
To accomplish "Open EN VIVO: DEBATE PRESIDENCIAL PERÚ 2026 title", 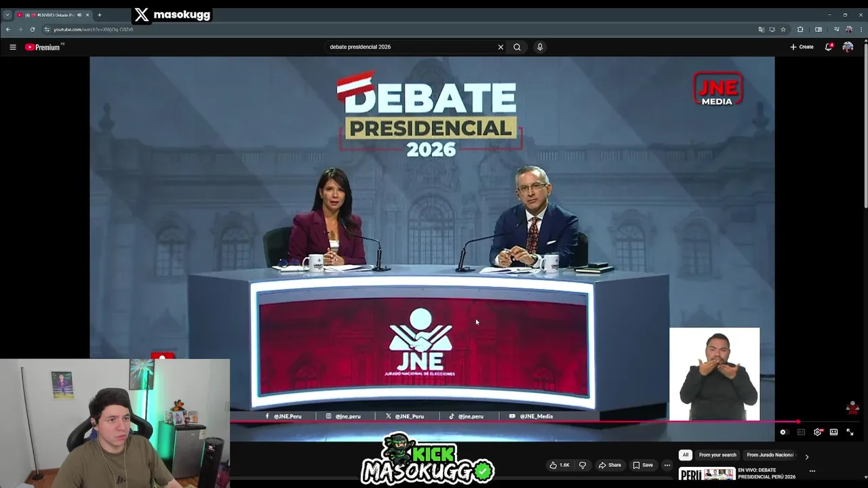I will [767, 473].
